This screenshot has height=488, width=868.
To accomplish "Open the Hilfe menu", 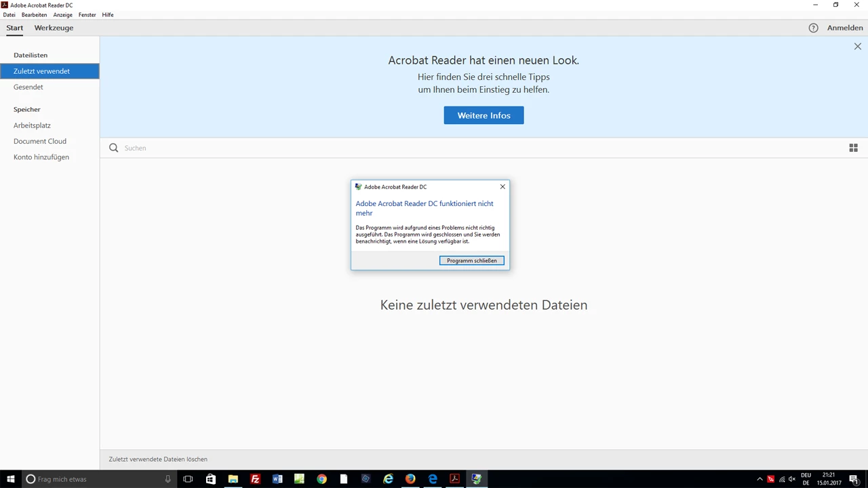I will [107, 14].
